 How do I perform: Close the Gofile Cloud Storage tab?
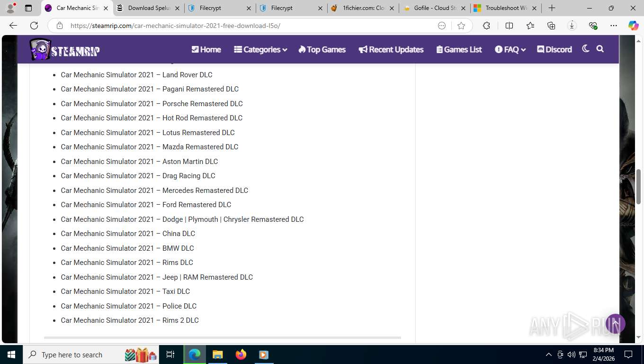[464, 8]
